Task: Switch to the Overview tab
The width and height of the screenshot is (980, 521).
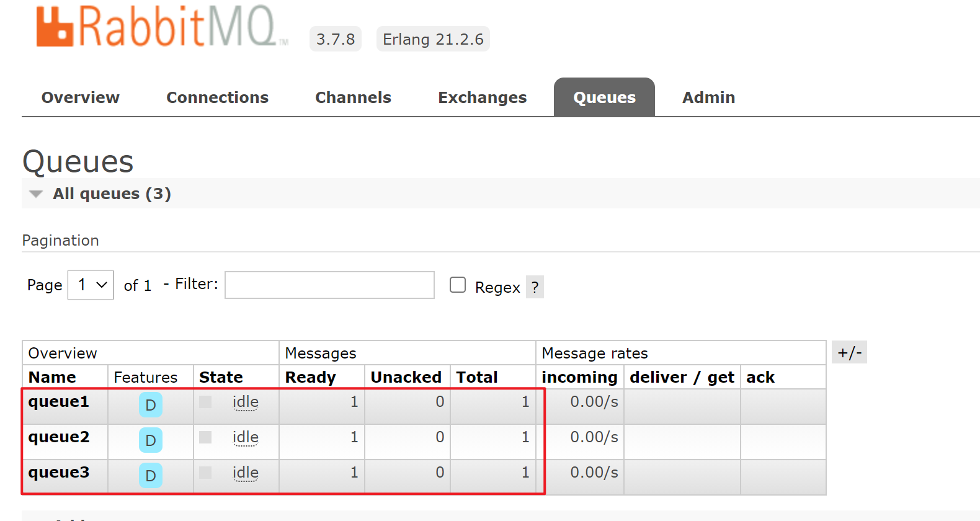Action: click(x=81, y=97)
